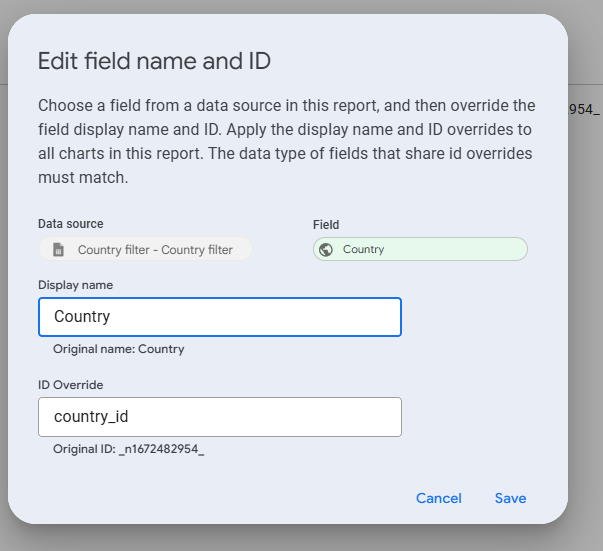Open the Country field selector

(420, 249)
